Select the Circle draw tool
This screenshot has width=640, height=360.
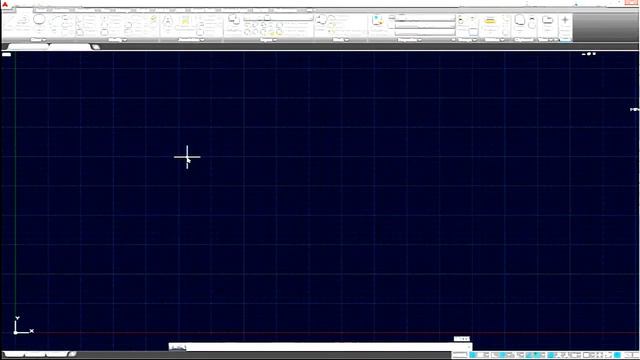pos(39,19)
